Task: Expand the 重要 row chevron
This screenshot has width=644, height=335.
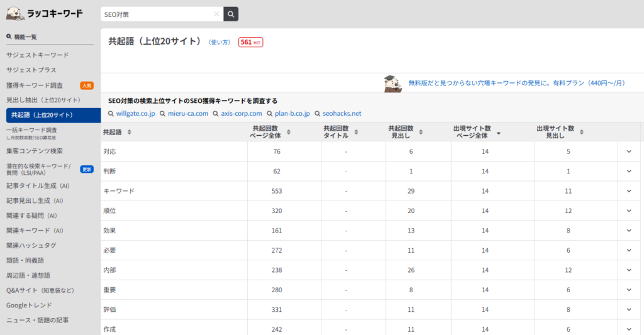Action: tap(629, 290)
